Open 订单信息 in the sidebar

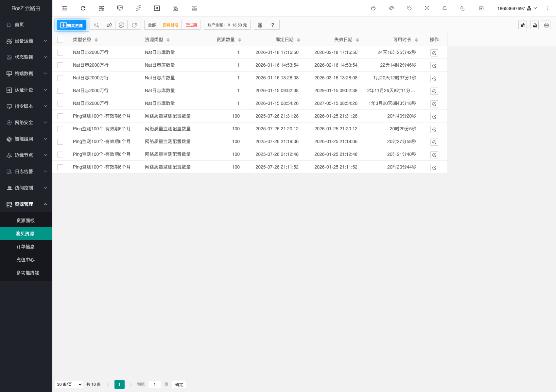[26, 247]
